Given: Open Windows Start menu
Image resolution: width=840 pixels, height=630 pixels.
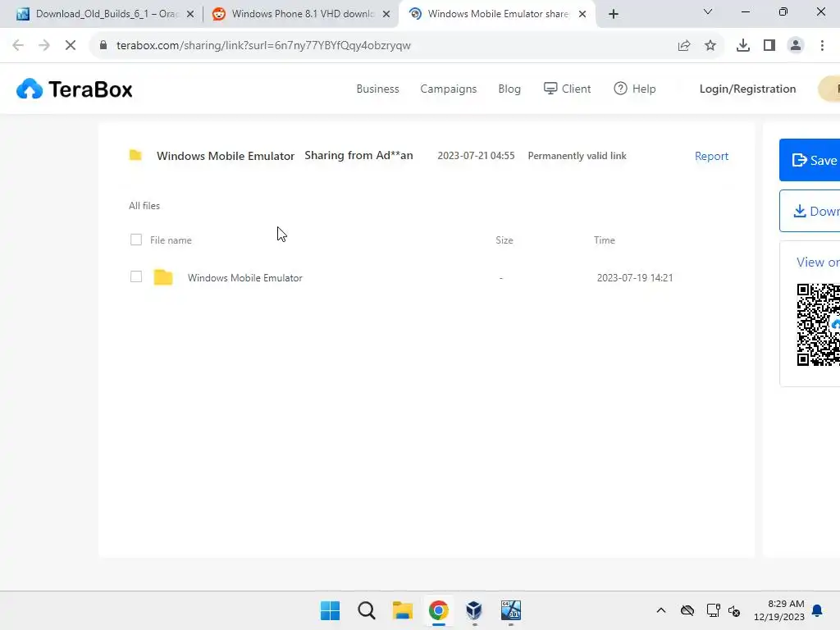Looking at the screenshot, I should pyautogui.click(x=330, y=610).
